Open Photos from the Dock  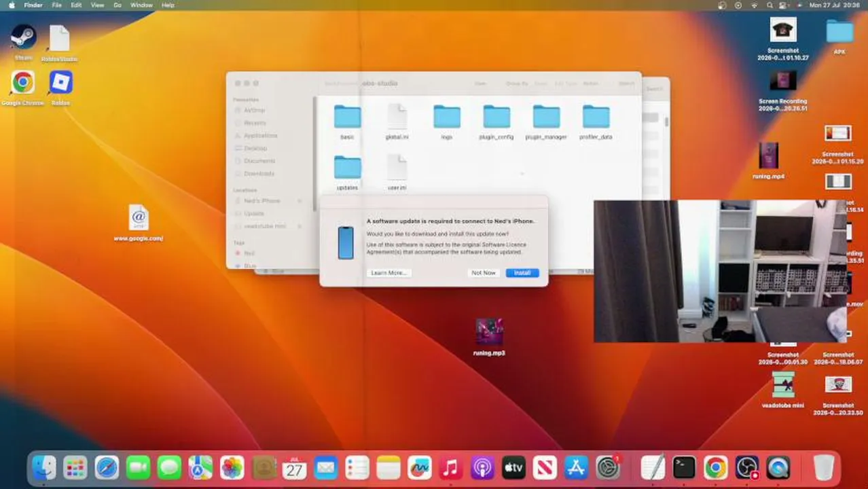[232, 467]
